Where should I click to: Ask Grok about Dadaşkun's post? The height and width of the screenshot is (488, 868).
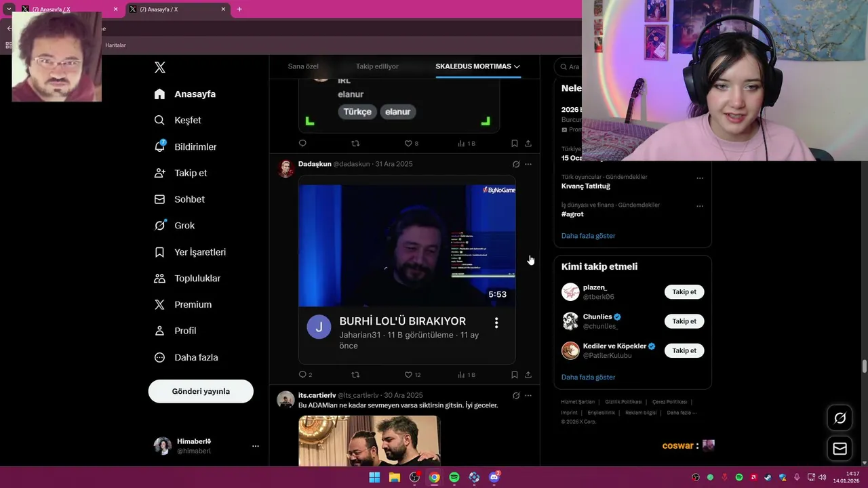tap(516, 164)
